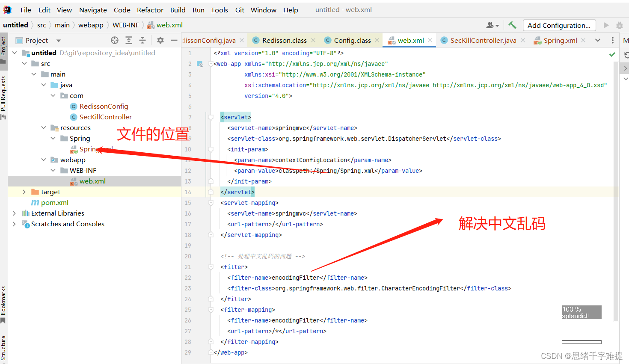
Task: Close the Redisson.class tab
Action: [313, 40]
